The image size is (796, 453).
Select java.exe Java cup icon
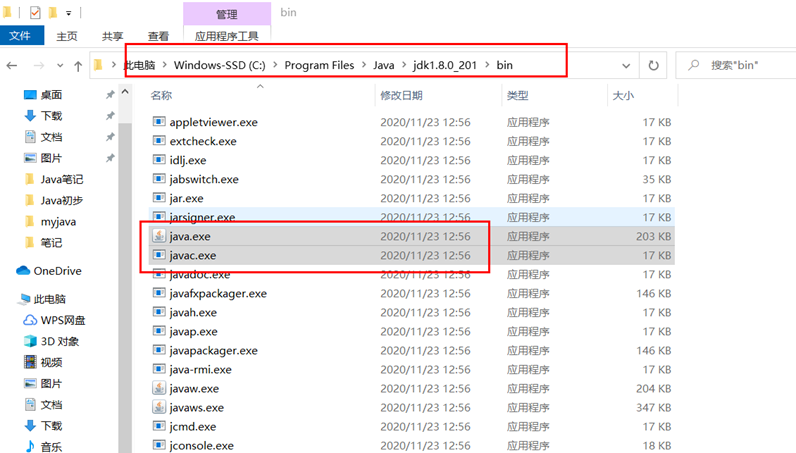pyautogui.click(x=159, y=236)
